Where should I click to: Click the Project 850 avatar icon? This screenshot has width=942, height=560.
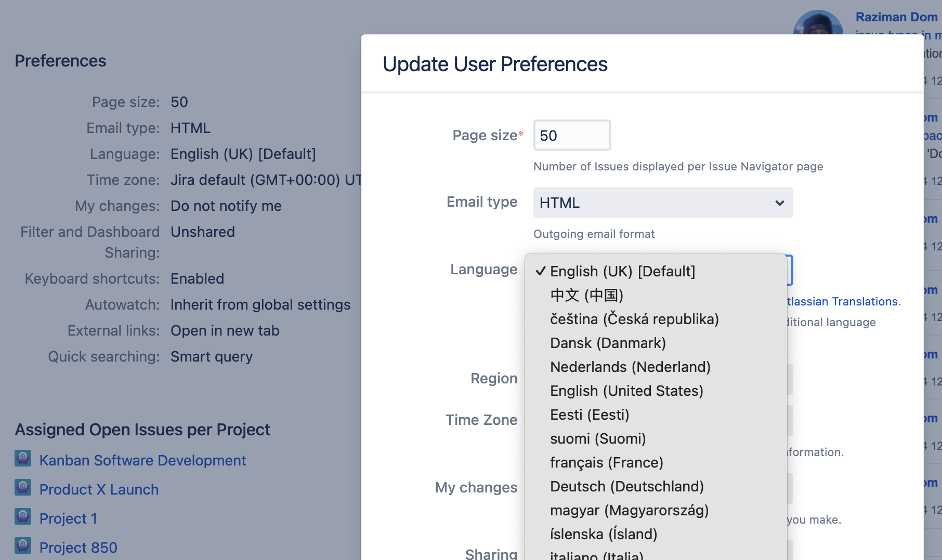coord(23,545)
